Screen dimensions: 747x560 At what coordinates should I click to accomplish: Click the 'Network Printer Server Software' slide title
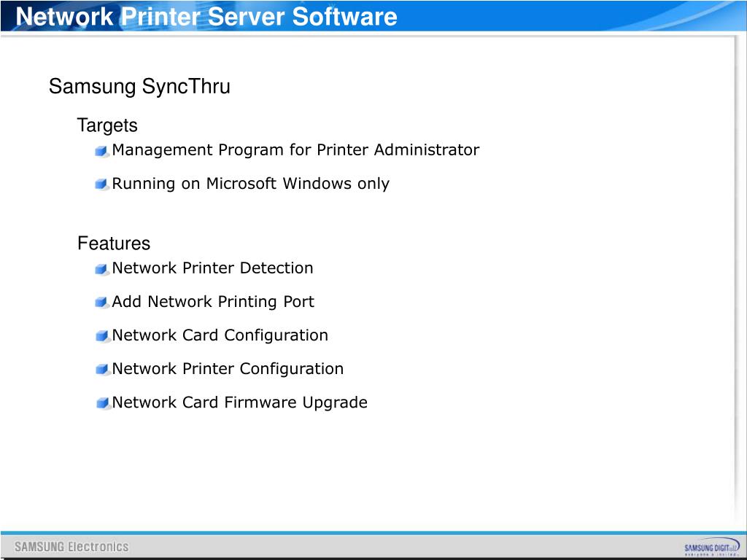[x=206, y=16]
